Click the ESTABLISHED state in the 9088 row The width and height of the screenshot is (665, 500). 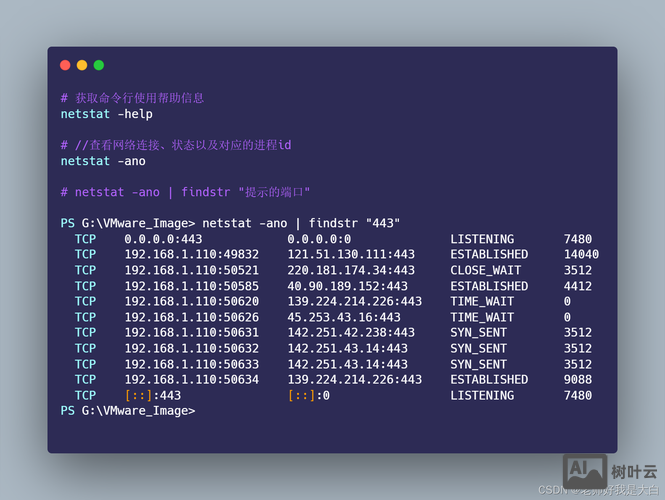pos(489,380)
